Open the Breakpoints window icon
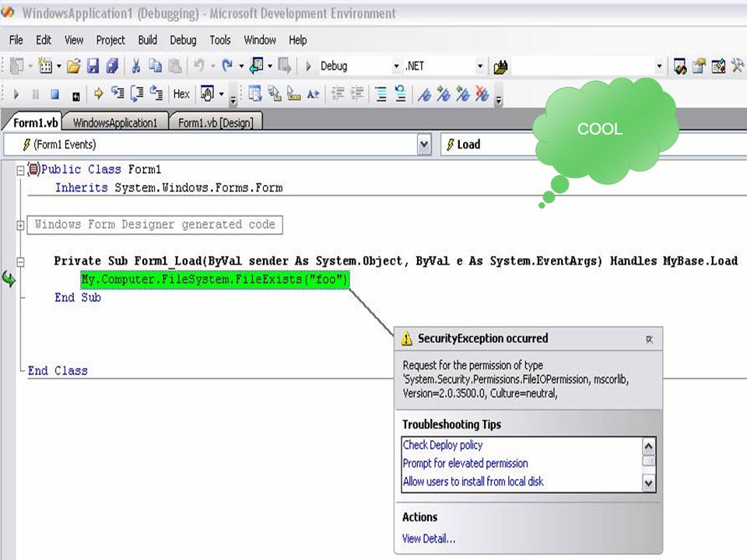This screenshot has width=747, height=560. [207, 94]
